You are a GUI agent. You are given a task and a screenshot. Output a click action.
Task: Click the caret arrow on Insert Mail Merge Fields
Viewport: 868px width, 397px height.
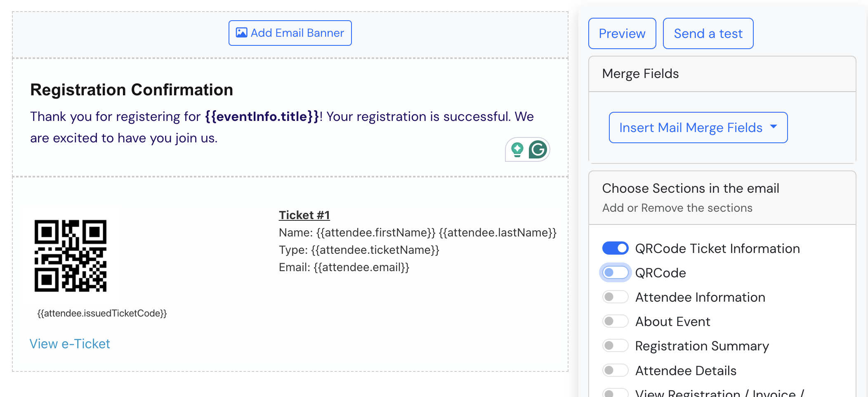coord(774,127)
